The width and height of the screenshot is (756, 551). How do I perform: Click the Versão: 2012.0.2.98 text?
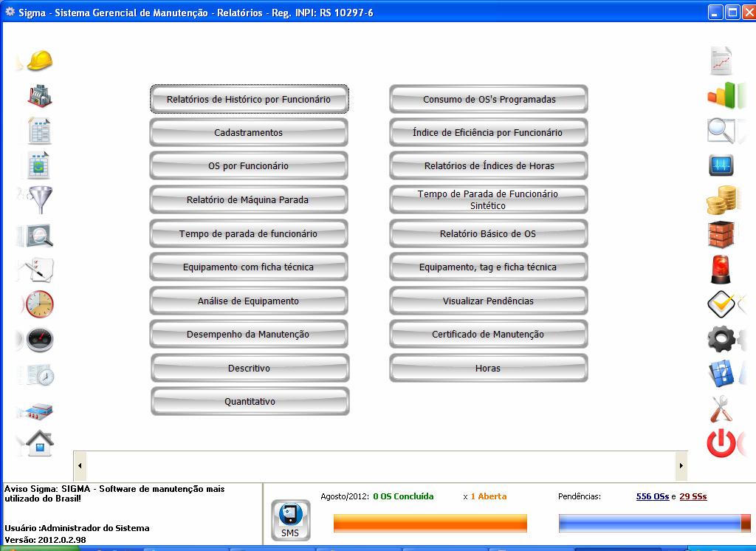click(45, 540)
